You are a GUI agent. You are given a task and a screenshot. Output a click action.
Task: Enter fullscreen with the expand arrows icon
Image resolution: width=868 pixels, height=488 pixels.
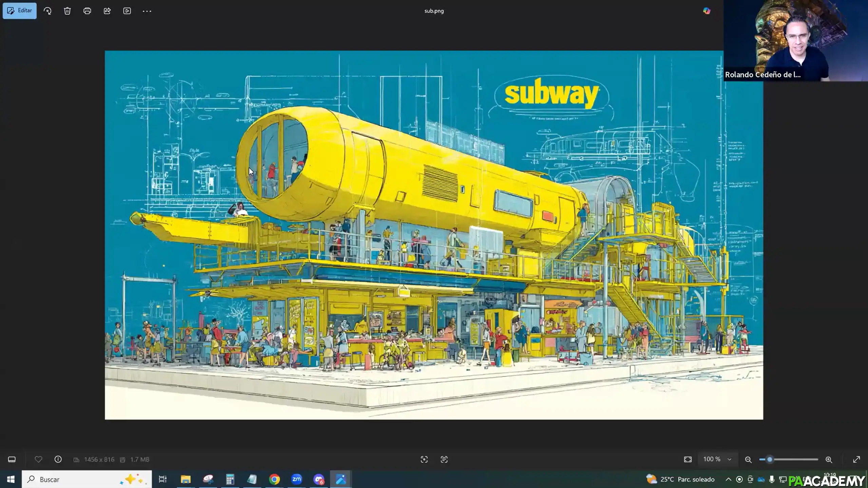pyautogui.click(x=856, y=460)
